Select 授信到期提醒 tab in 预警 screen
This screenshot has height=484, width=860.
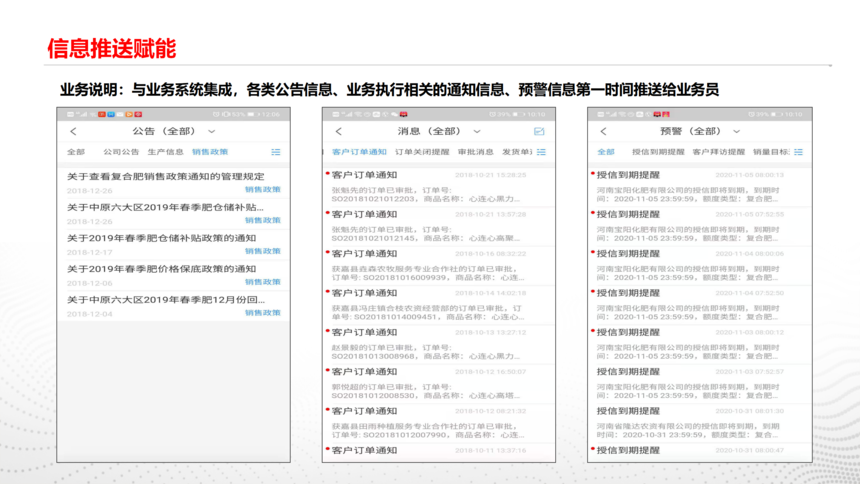(x=655, y=152)
